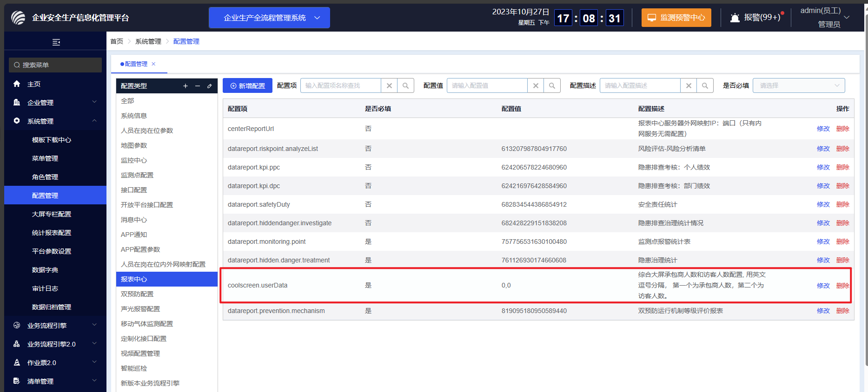
Task: Click 删除 for datareport.prevention.mechanism row
Action: pyautogui.click(x=842, y=311)
